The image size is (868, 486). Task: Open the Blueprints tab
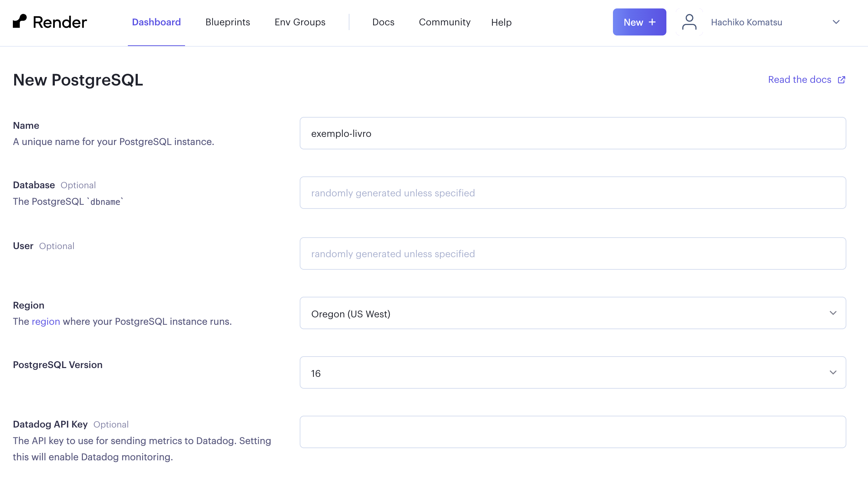point(228,22)
